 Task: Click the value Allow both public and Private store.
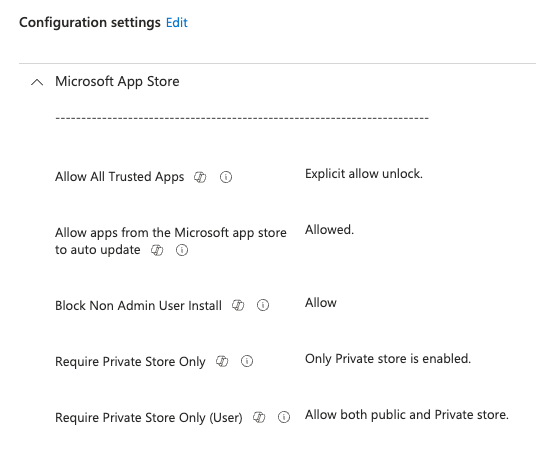point(407,415)
